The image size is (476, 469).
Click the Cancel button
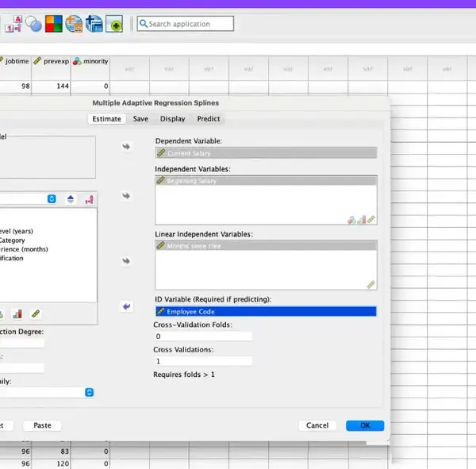[317, 425]
